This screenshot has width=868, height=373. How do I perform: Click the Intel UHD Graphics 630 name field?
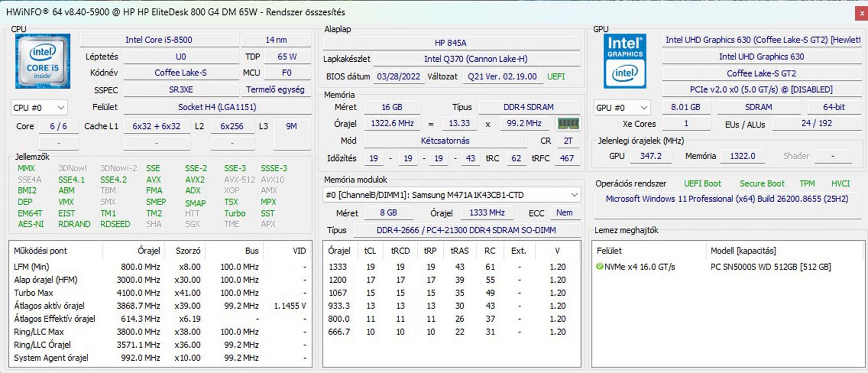click(762, 56)
